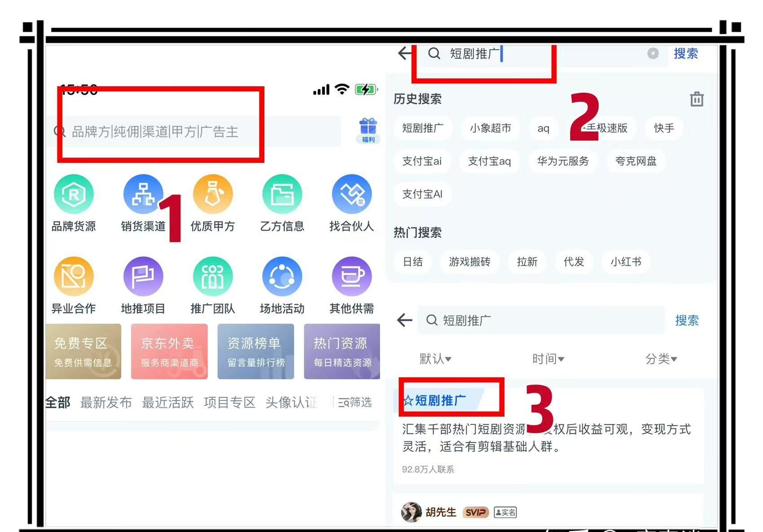
Task: Expand the 默认 sort dropdown
Action: (x=435, y=359)
